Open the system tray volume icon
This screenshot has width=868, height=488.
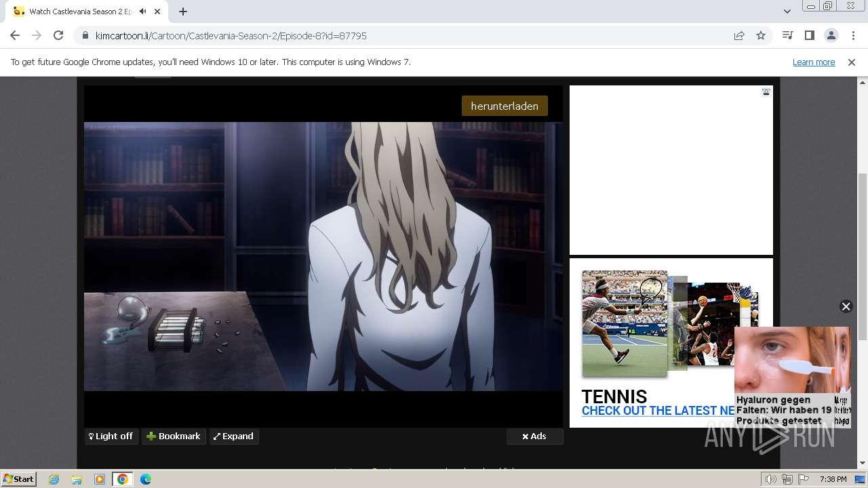[771, 479]
